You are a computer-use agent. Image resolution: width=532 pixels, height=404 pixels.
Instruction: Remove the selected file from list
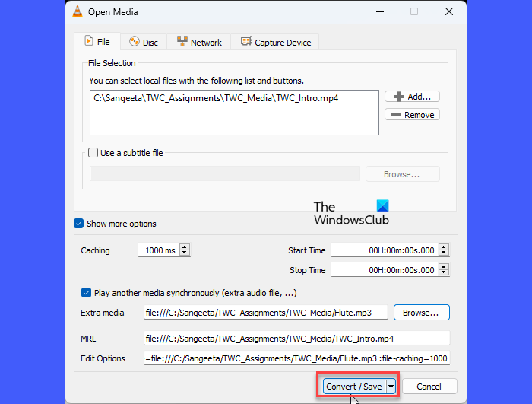point(412,115)
